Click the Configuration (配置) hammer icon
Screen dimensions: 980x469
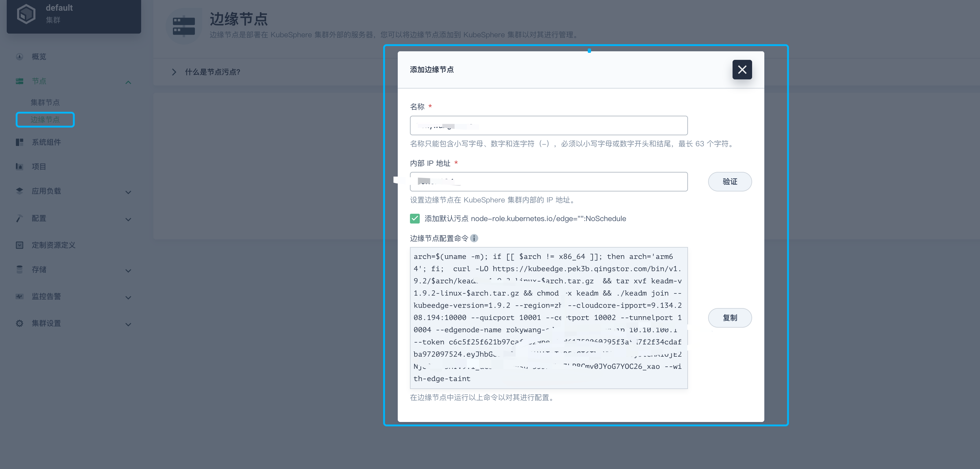click(20, 218)
